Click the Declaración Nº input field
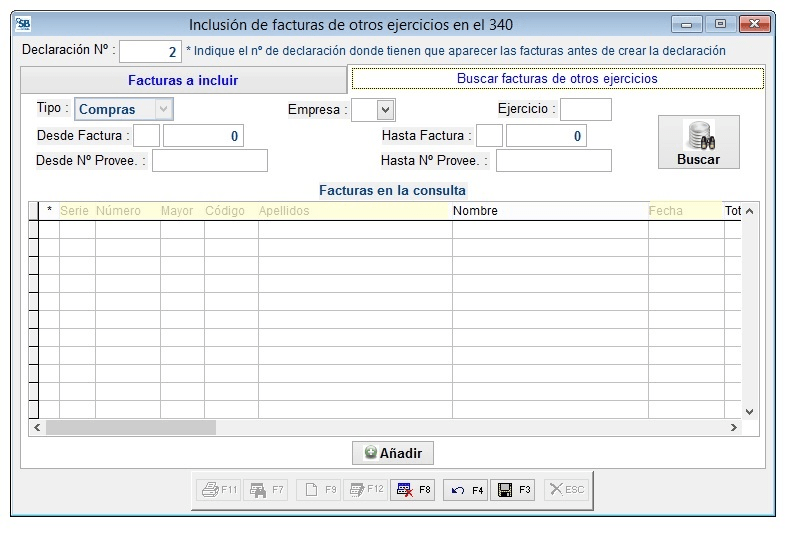The height and width of the screenshot is (535, 800). pyautogui.click(x=150, y=51)
